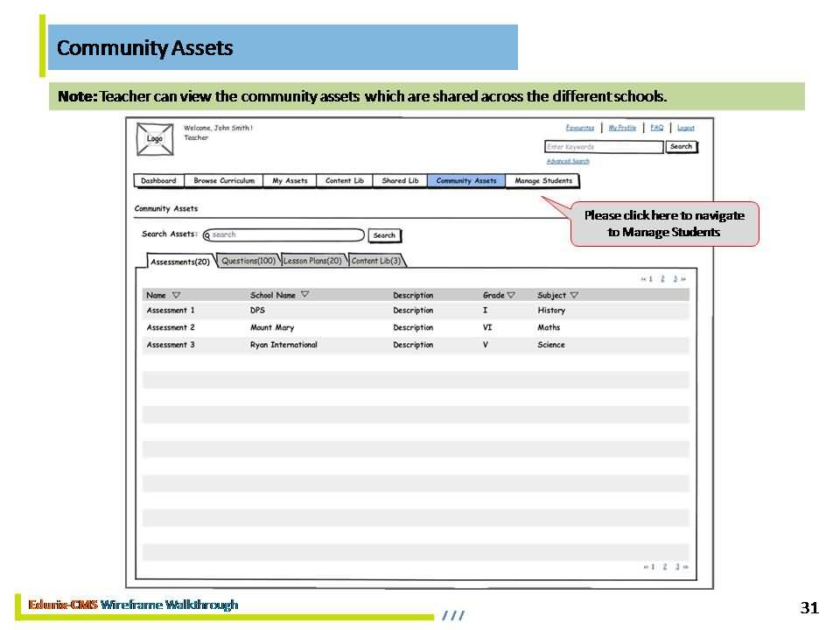
Task: Open the Lesson Plans(20) tab
Action: coord(312,261)
